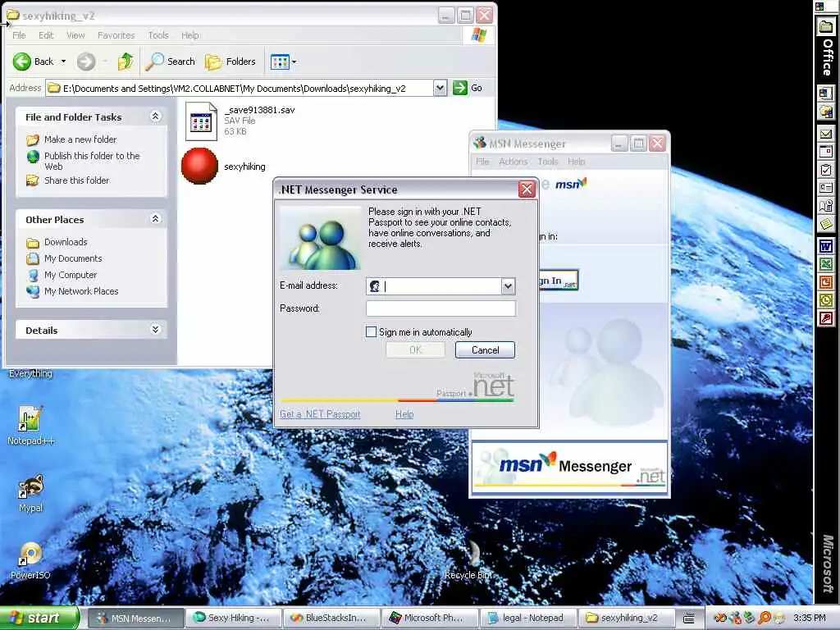Open the File menu in Explorer
The width and height of the screenshot is (840, 630).
pos(19,35)
